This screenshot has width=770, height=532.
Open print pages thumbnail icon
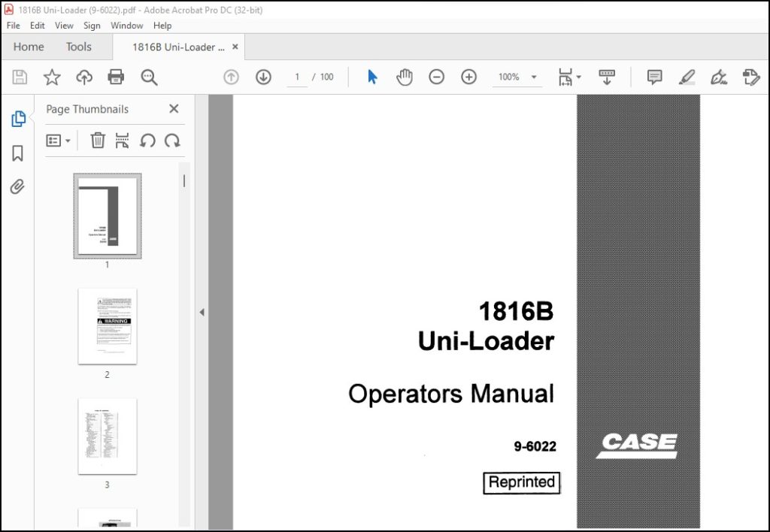(x=122, y=141)
